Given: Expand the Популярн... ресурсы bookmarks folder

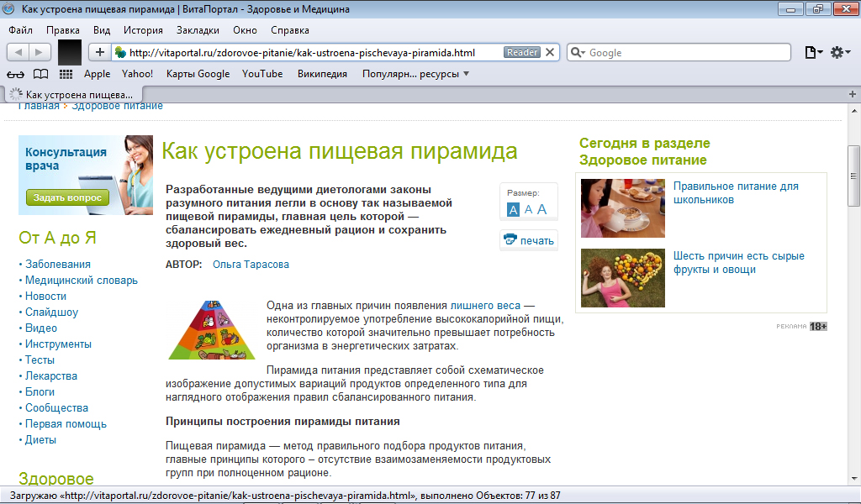Looking at the screenshot, I should pyautogui.click(x=415, y=74).
